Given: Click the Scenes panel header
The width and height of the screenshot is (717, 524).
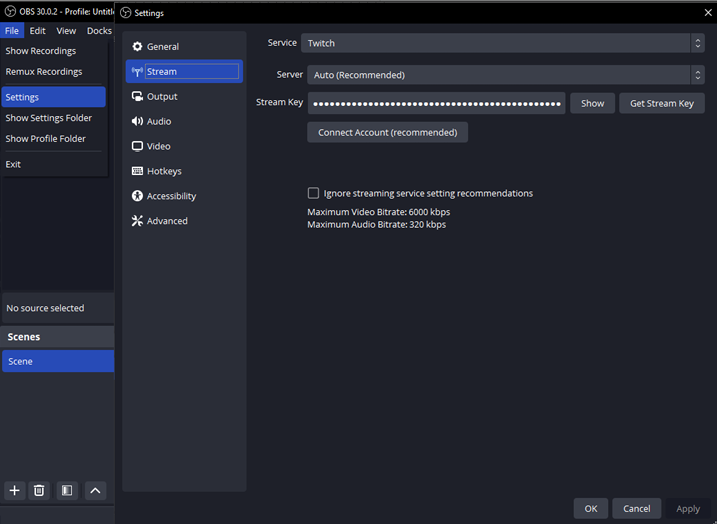Looking at the screenshot, I should (58, 337).
